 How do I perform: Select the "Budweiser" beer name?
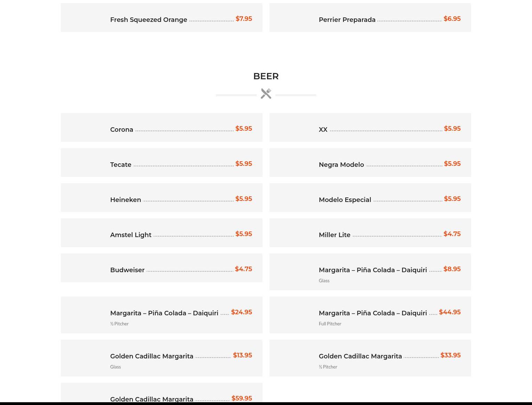127,270
